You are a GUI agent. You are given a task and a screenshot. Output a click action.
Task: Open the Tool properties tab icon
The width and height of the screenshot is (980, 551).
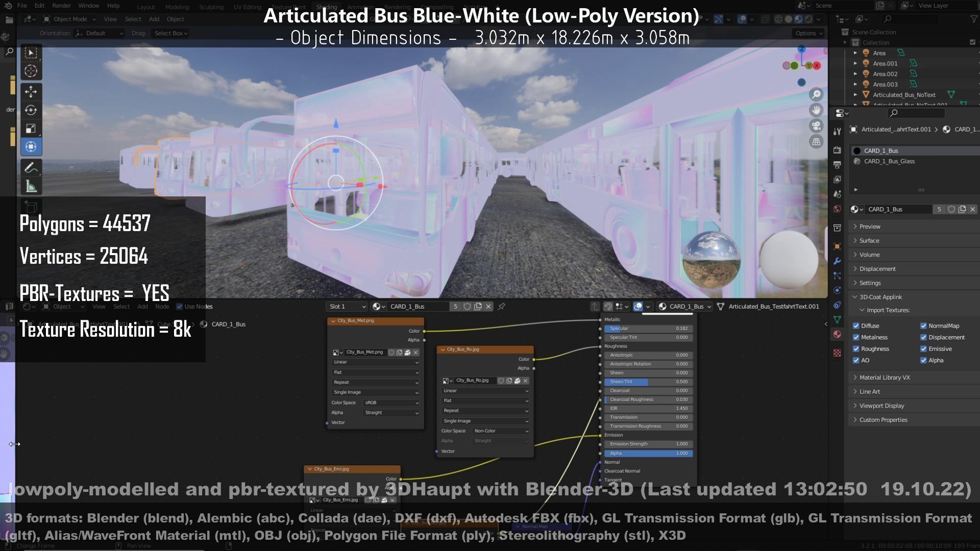[837, 132]
